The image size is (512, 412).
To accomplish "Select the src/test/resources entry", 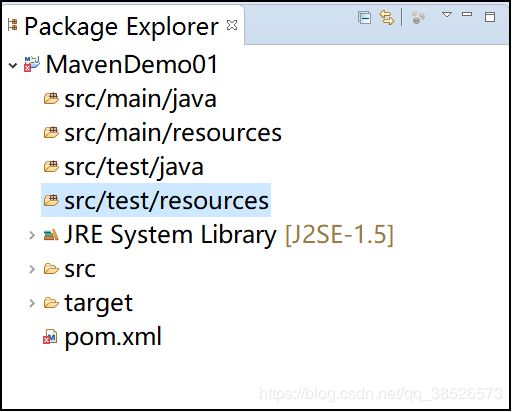I will click(x=156, y=200).
